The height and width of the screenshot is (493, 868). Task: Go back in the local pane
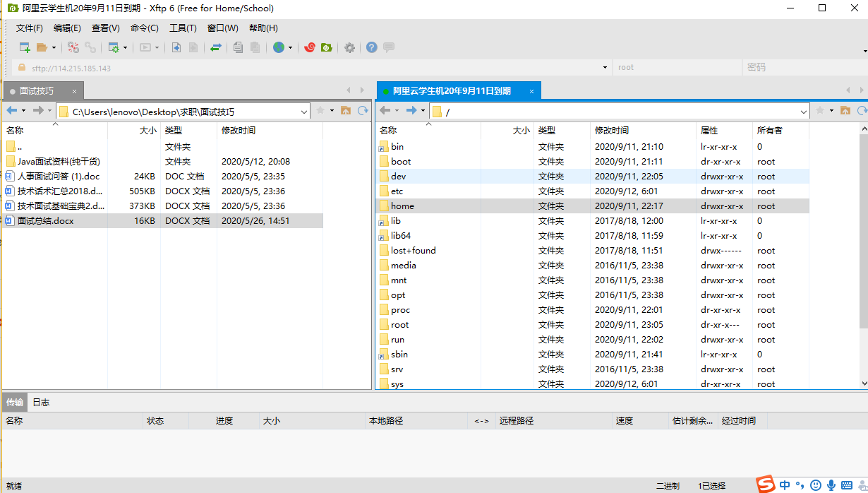point(12,111)
